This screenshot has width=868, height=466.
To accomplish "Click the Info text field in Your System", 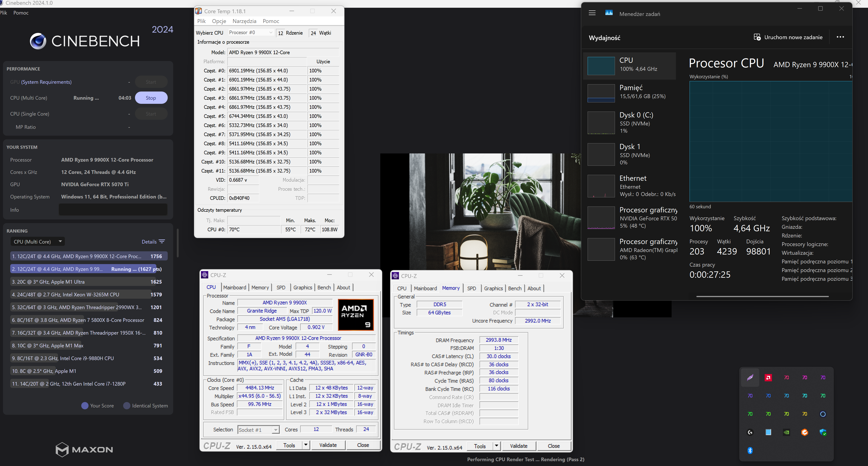I will (113, 210).
